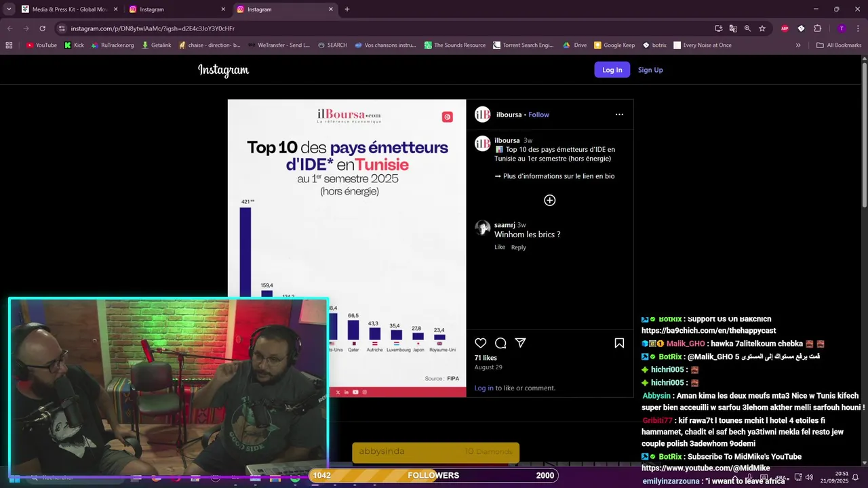Open Torrent Search Engine bookmark

pos(523,45)
